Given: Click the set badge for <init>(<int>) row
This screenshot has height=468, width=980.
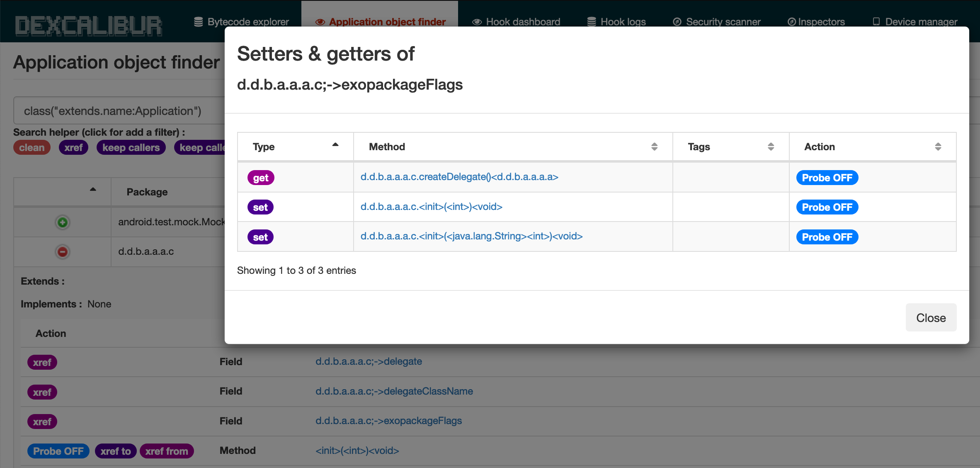Looking at the screenshot, I should point(260,207).
